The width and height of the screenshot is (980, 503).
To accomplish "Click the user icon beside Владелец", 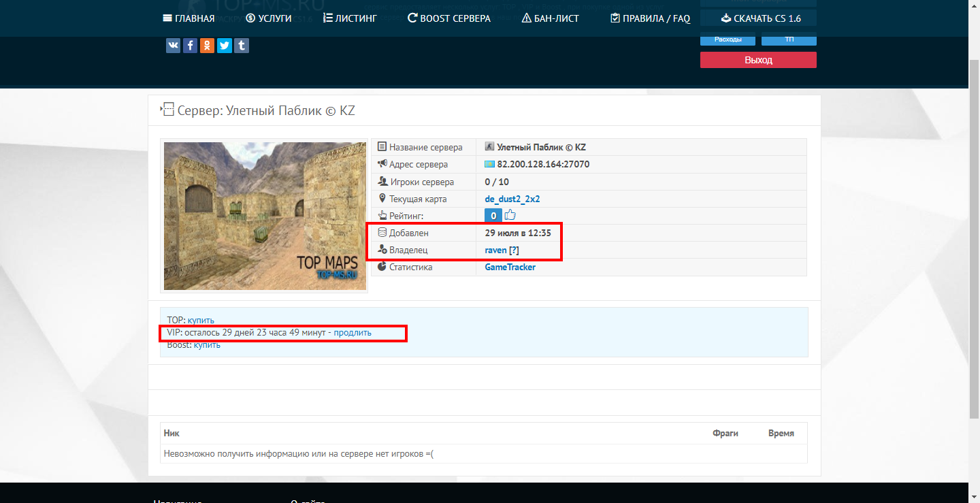I will 382,250.
